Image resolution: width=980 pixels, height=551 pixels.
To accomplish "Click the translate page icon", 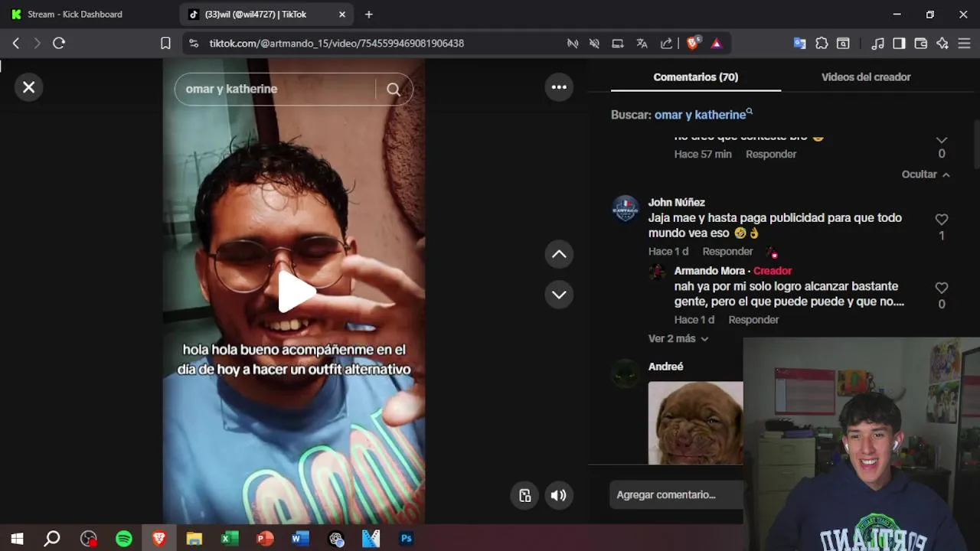I will pyautogui.click(x=642, y=44).
